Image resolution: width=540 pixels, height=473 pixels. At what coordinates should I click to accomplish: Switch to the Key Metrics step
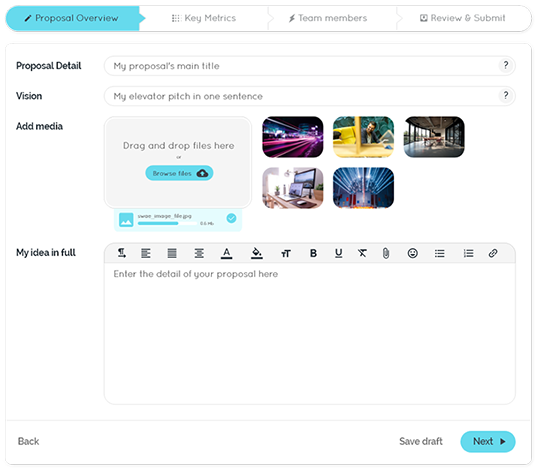pyautogui.click(x=204, y=18)
